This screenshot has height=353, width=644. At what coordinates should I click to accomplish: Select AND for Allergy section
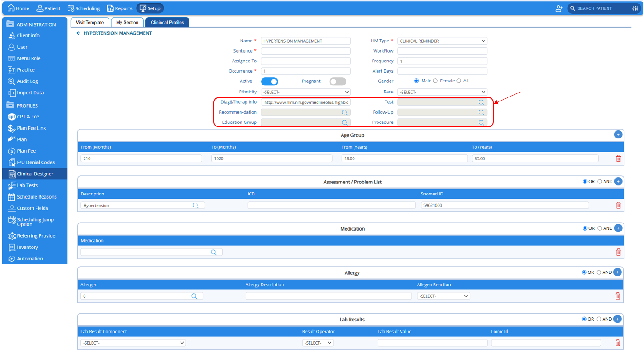599,272
